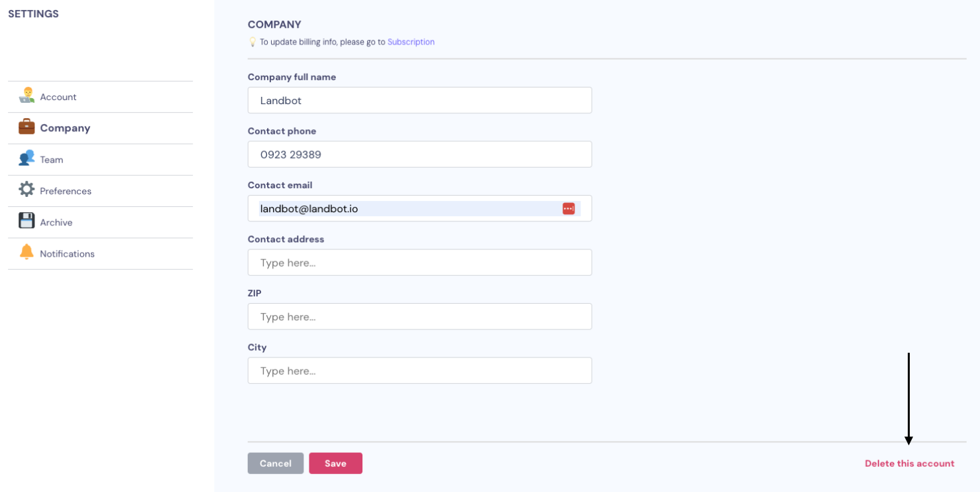Click the lightbulb tip icon

[252, 42]
